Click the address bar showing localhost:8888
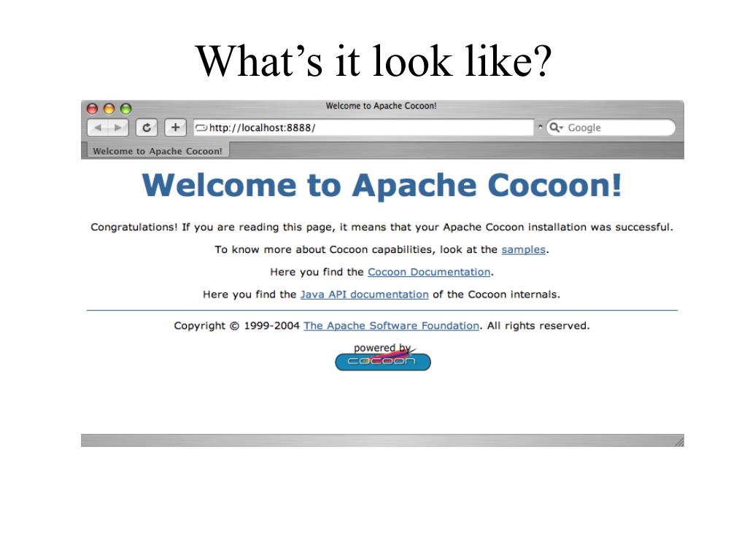Screen dimensions: 747x560 [x=363, y=128]
